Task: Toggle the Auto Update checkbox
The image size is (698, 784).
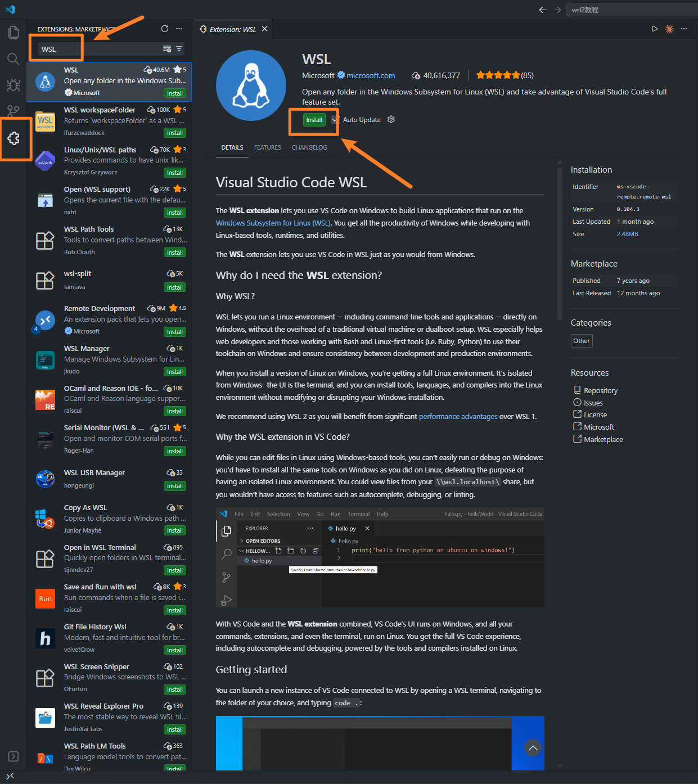Action: (x=335, y=120)
